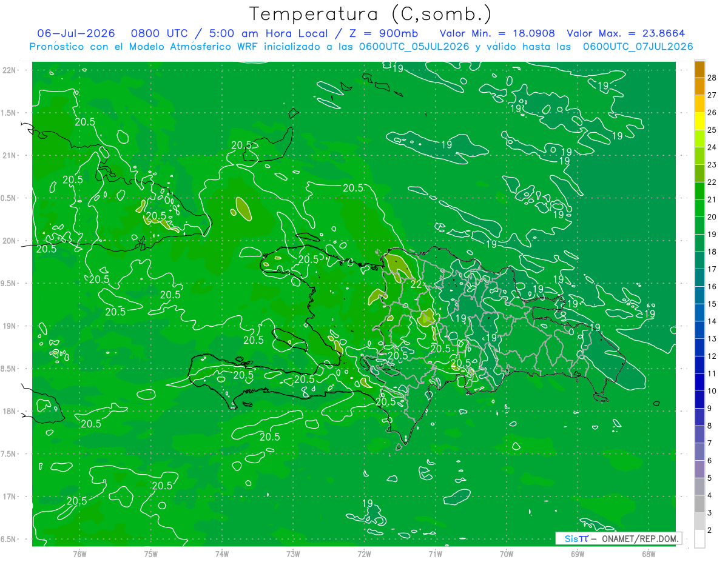Click the "76W" longitude axis label

79,553
